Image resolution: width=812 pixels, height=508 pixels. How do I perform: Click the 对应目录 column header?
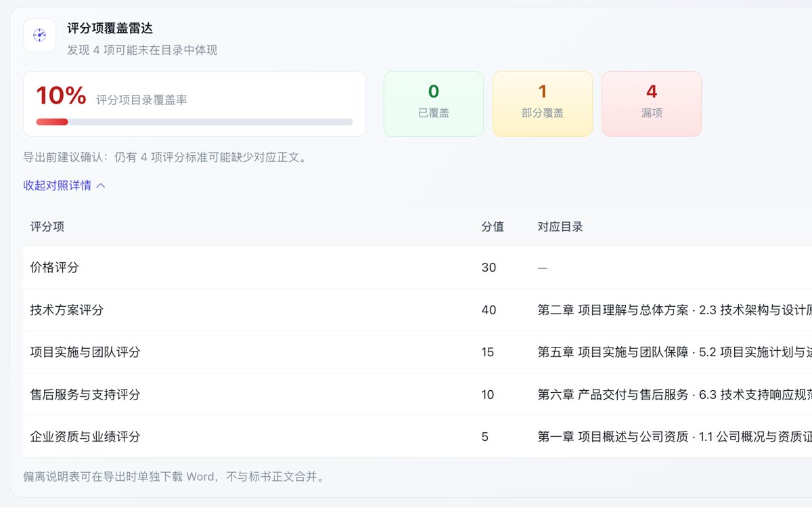point(560,227)
